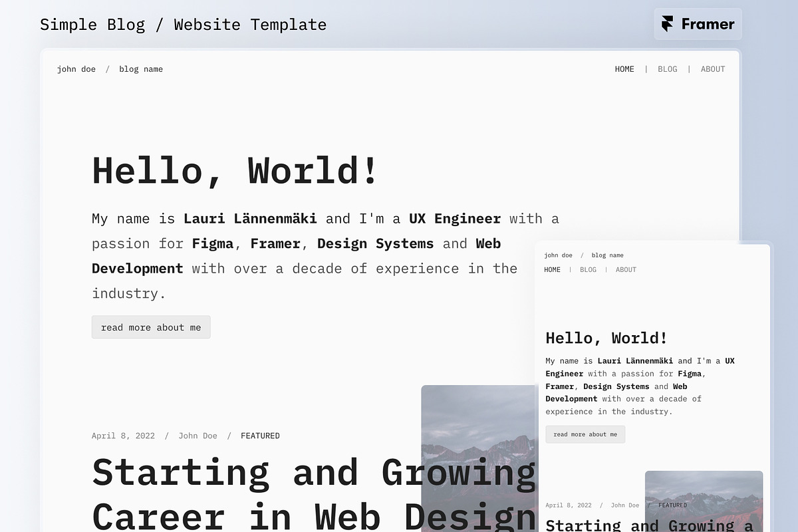
Task: Click 'April 8, 2022' date in mobile preview
Action: pos(569,505)
